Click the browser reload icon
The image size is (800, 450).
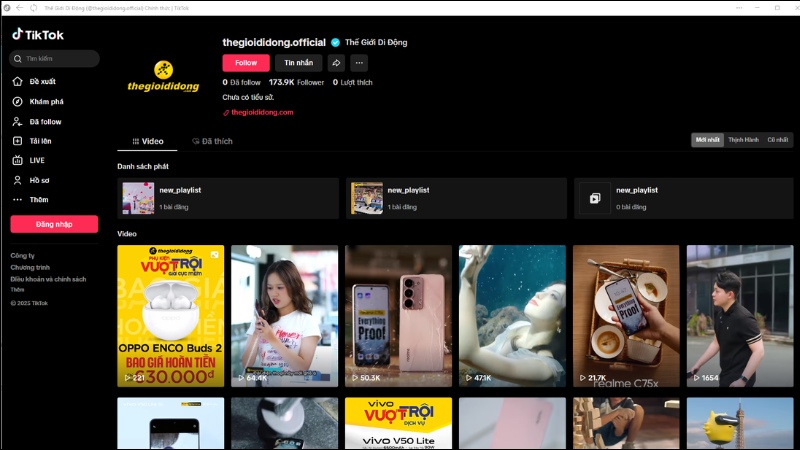click(x=34, y=8)
